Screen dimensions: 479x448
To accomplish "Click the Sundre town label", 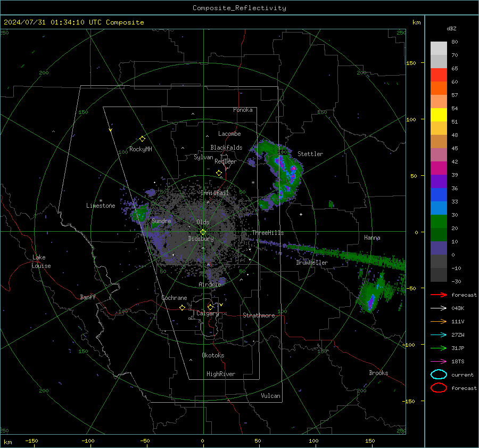I will click(x=161, y=221).
